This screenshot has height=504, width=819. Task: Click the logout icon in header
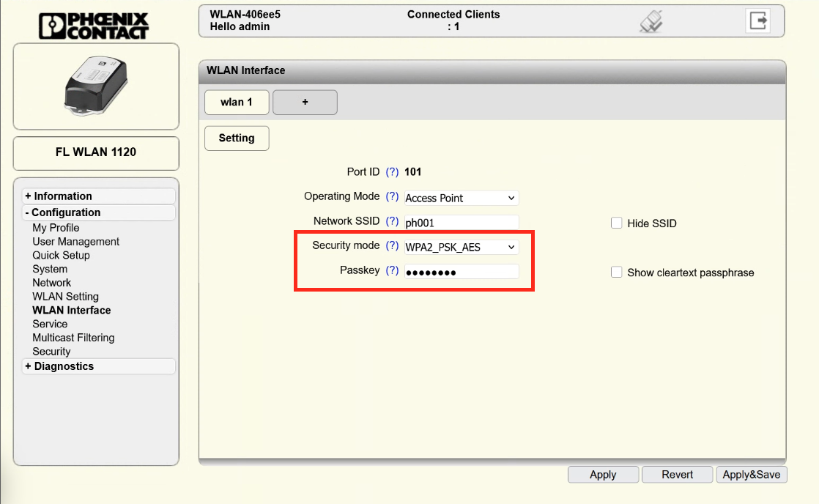757,21
